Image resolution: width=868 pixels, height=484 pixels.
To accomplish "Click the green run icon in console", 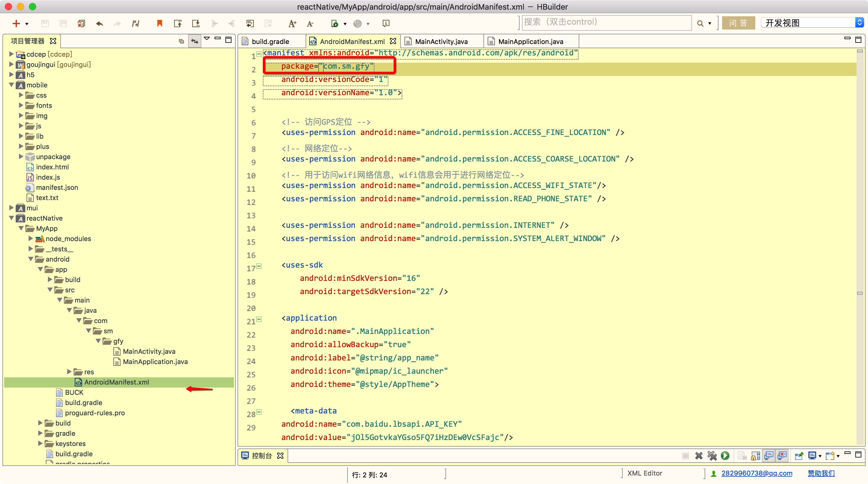I will point(725,456).
